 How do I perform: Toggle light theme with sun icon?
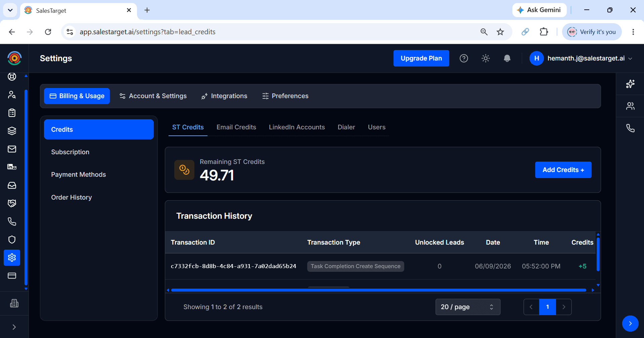coord(486,58)
